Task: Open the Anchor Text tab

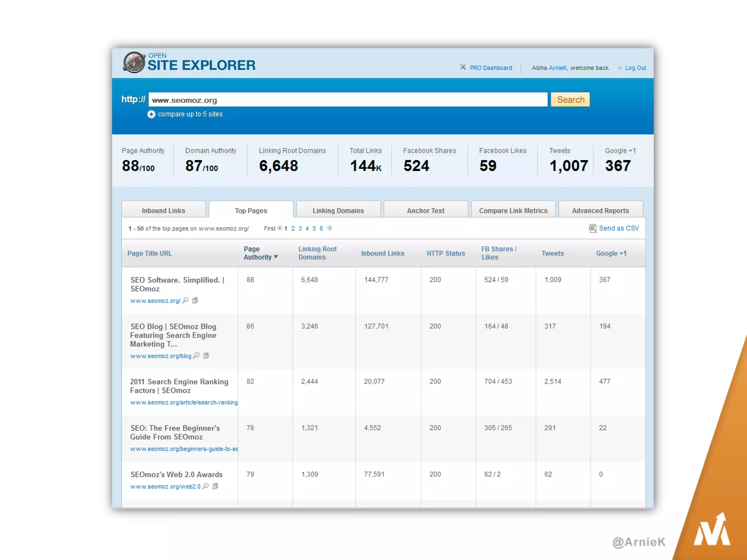Action: point(425,210)
